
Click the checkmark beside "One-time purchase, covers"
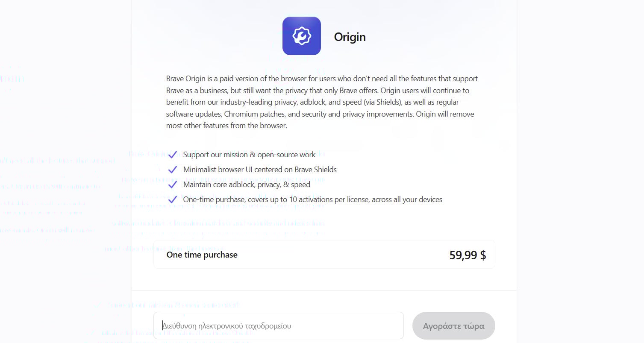point(173,199)
